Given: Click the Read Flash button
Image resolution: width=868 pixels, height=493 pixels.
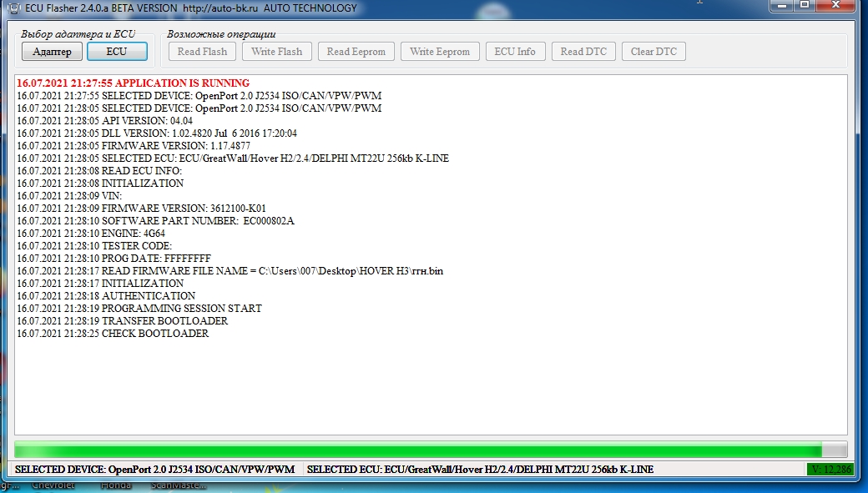Looking at the screenshot, I should coord(202,52).
